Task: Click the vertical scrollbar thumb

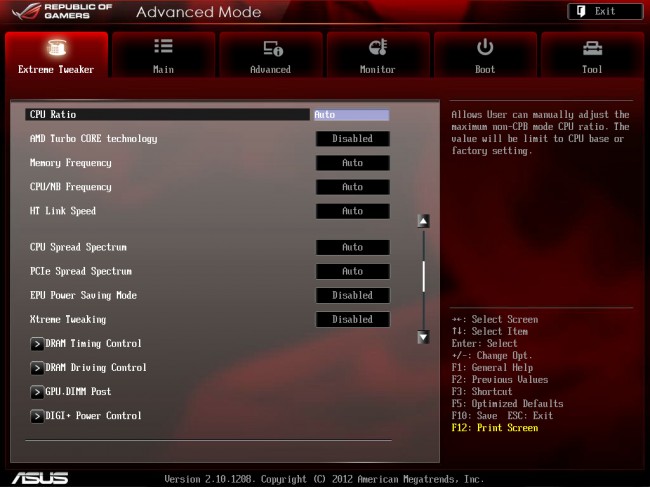Action: (x=423, y=276)
